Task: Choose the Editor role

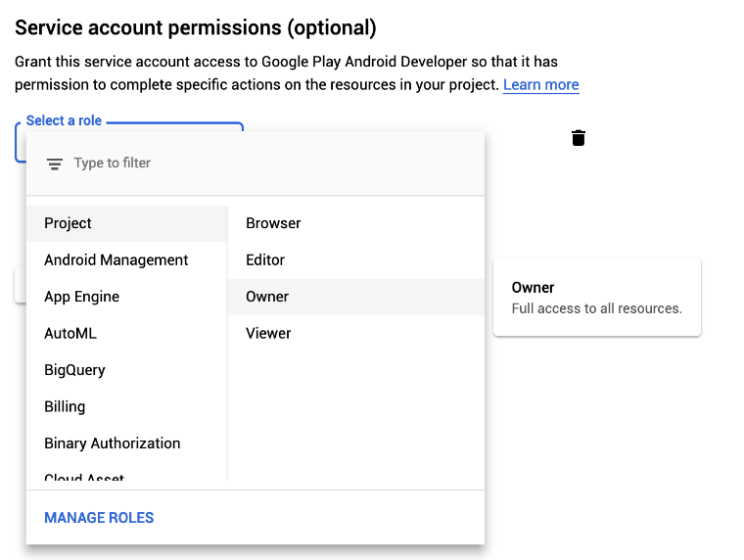Action: click(356, 260)
